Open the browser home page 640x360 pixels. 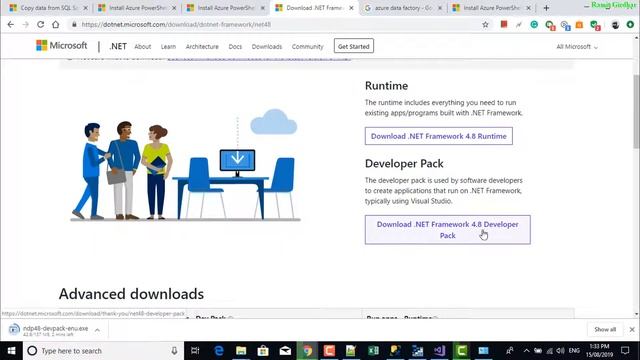tap(56, 24)
